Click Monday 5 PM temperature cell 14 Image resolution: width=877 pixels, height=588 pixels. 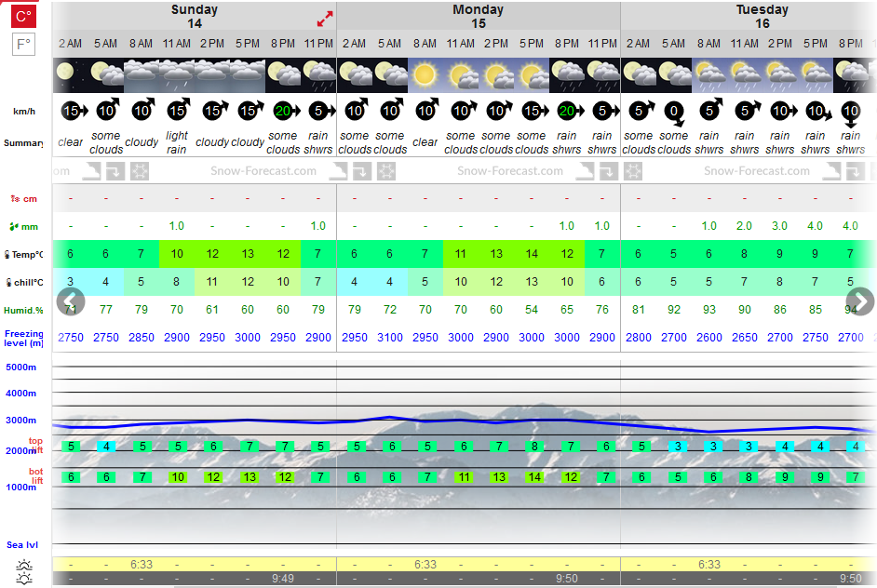[532, 254]
